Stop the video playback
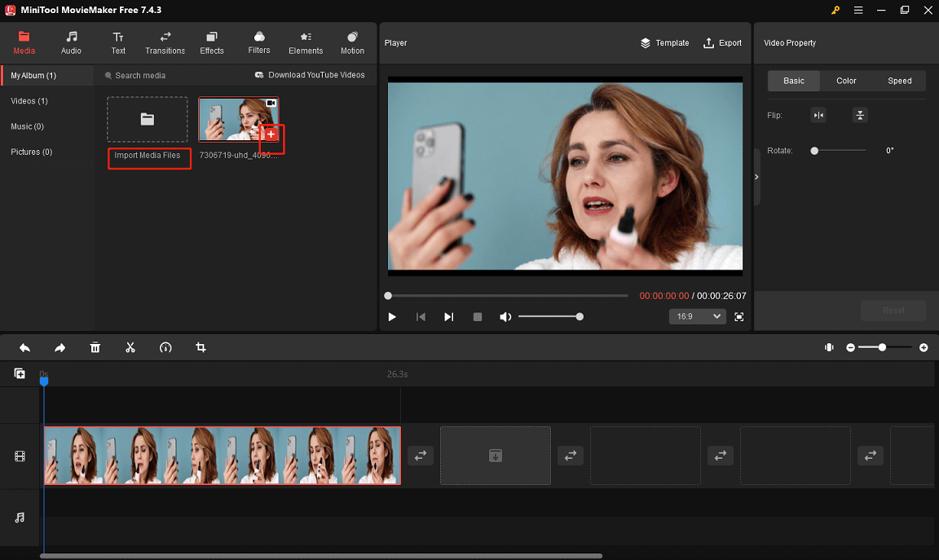Viewport: 939px width, 560px height. pos(478,317)
